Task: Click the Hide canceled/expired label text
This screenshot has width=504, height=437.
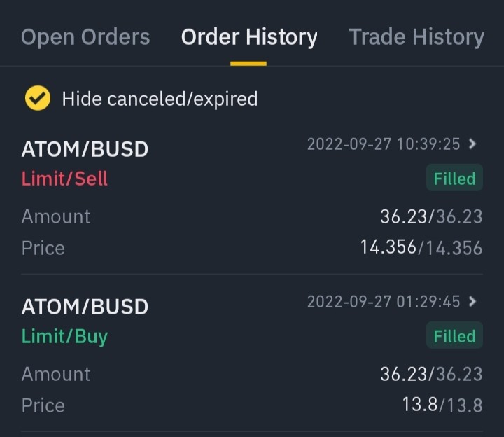Action: (x=160, y=99)
